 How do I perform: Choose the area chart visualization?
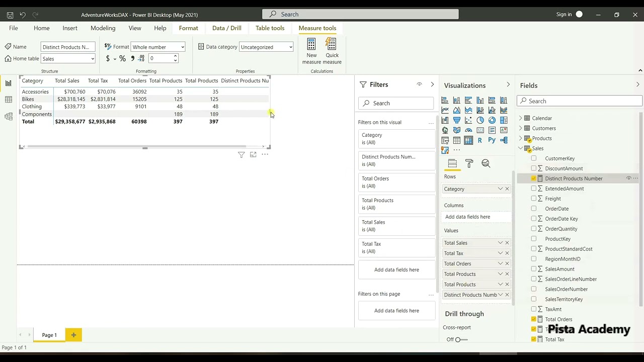pos(456,110)
